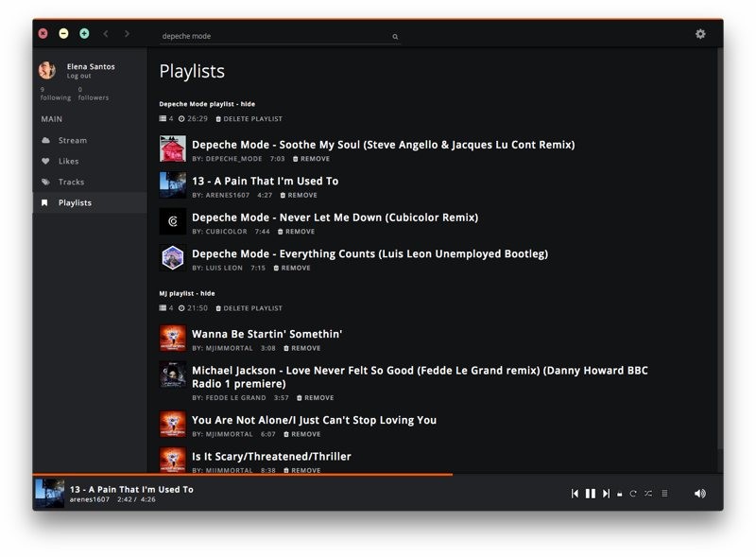
Task: Toggle repeat mode
Action: [x=633, y=493]
